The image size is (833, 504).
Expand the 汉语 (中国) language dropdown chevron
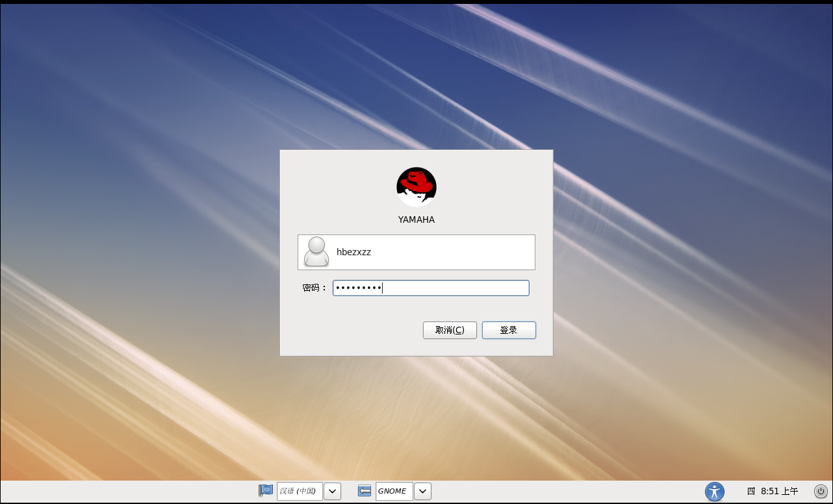pyautogui.click(x=332, y=491)
